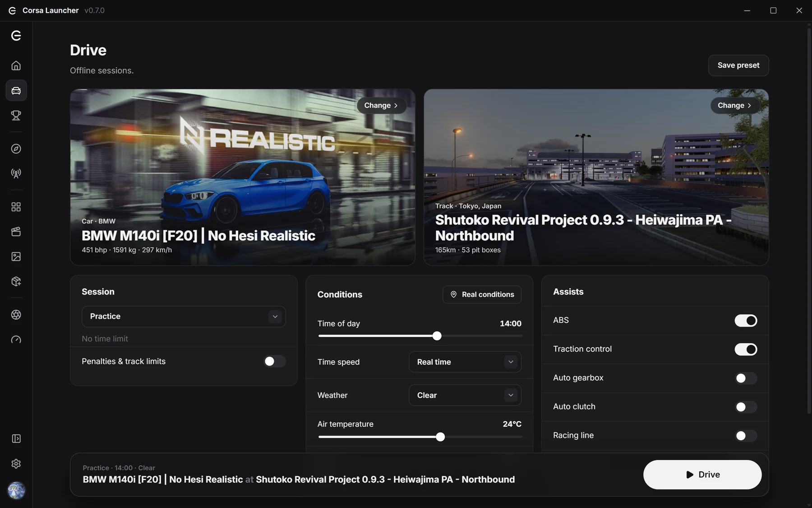Viewport: 812px width, 508px height.
Task: Open the clapperboard replays icon in sidebar
Action: [x=16, y=232]
